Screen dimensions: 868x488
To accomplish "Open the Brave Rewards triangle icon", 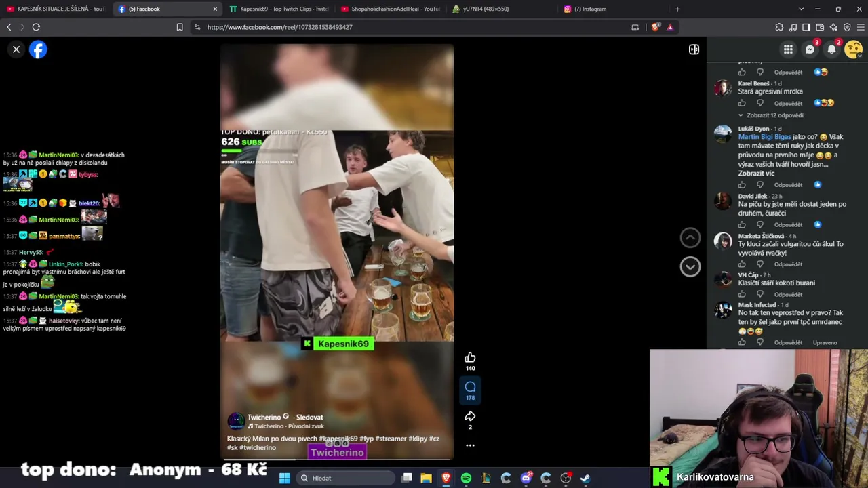I will (670, 27).
